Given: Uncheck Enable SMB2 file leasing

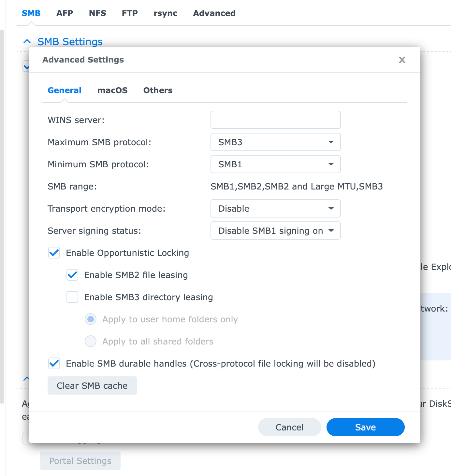Looking at the screenshot, I should pos(72,275).
